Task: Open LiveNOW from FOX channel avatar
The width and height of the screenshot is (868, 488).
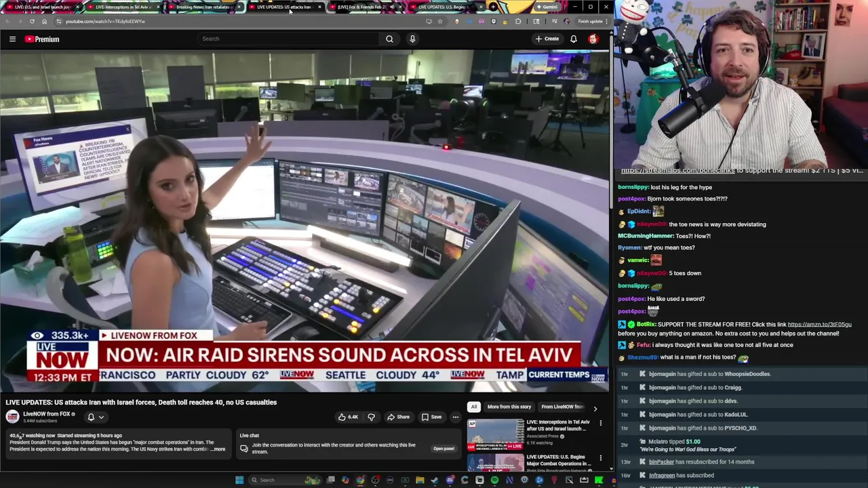Action: pyautogui.click(x=13, y=417)
